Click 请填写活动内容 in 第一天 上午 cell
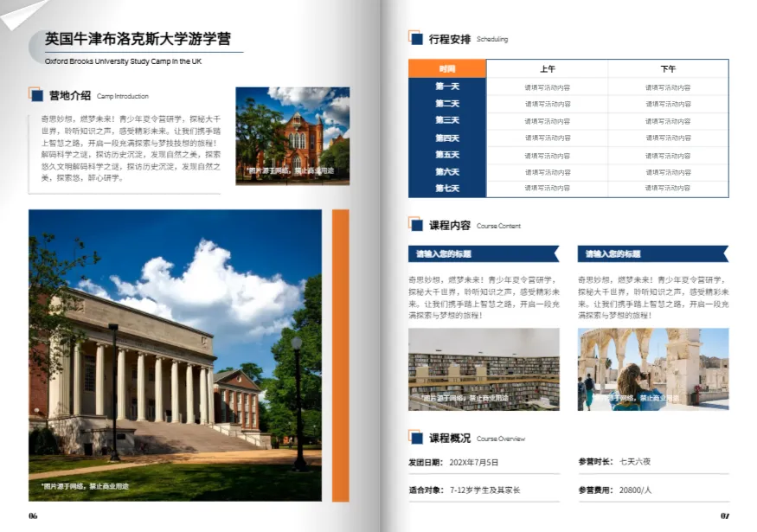Image resolution: width=757 pixels, height=532 pixels. [548, 87]
